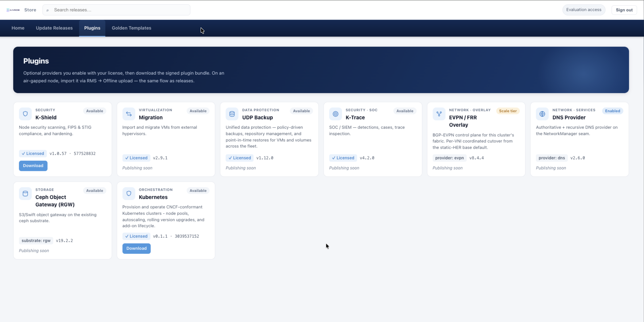
Task: Click the DNS Provider globe icon
Action: pyautogui.click(x=542, y=114)
